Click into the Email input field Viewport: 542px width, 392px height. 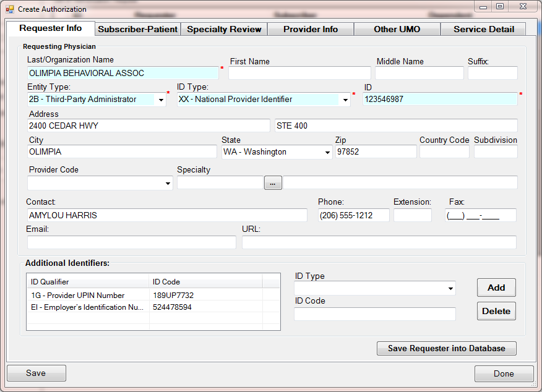click(131, 242)
